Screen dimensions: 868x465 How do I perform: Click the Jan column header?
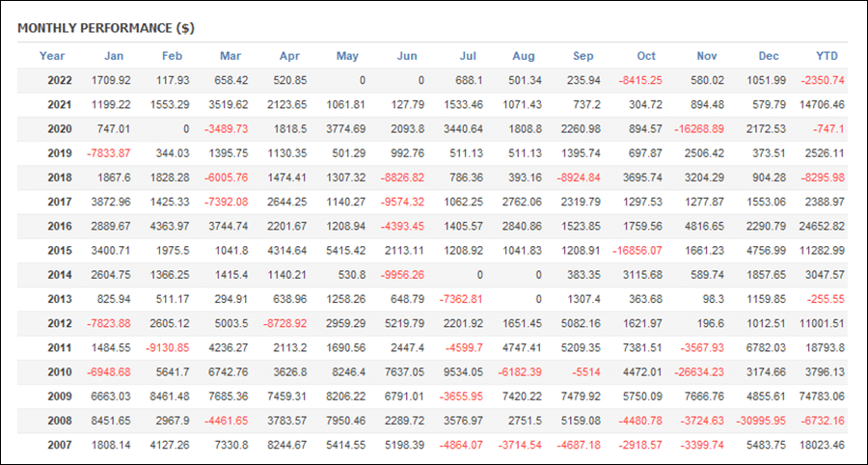(114, 56)
